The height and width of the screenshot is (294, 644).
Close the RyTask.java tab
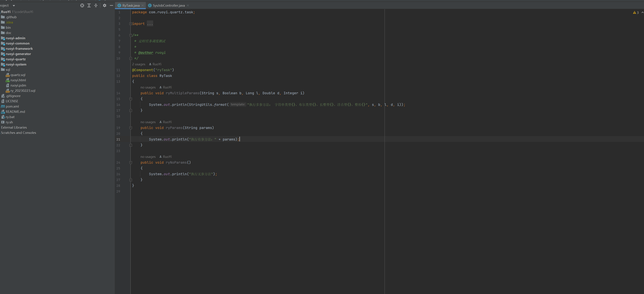[142, 5]
